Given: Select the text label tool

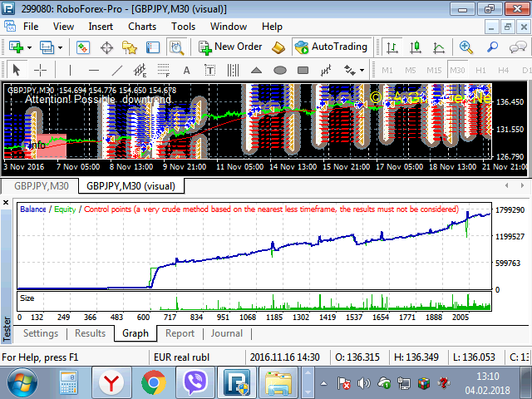Looking at the screenshot, I should point(186,70).
